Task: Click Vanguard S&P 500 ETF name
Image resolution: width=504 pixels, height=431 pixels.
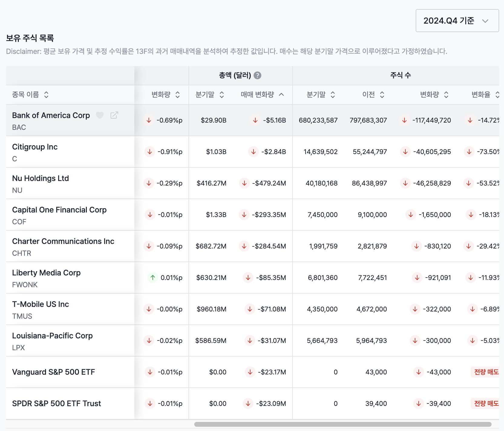Action: pos(54,372)
